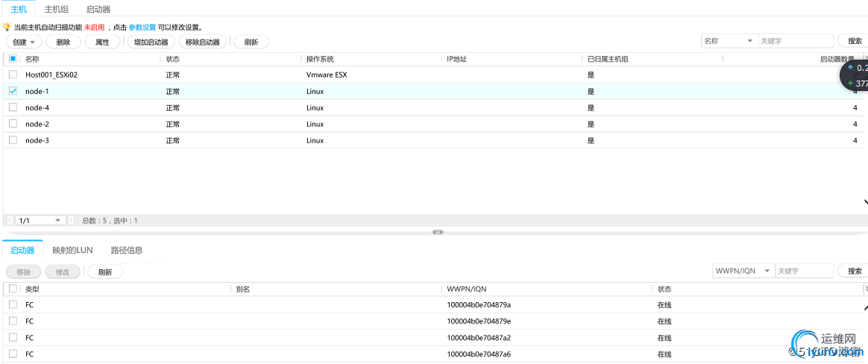The width and height of the screenshot is (868, 364).
Task: Click the 刷新 button in host toolbar
Action: (251, 42)
